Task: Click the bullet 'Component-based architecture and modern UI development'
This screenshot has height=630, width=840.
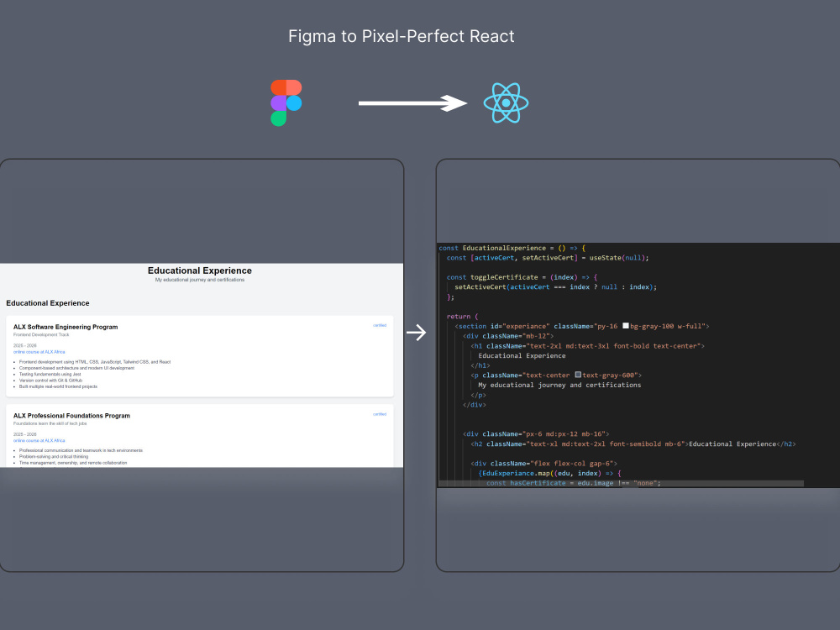Action: (76, 368)
